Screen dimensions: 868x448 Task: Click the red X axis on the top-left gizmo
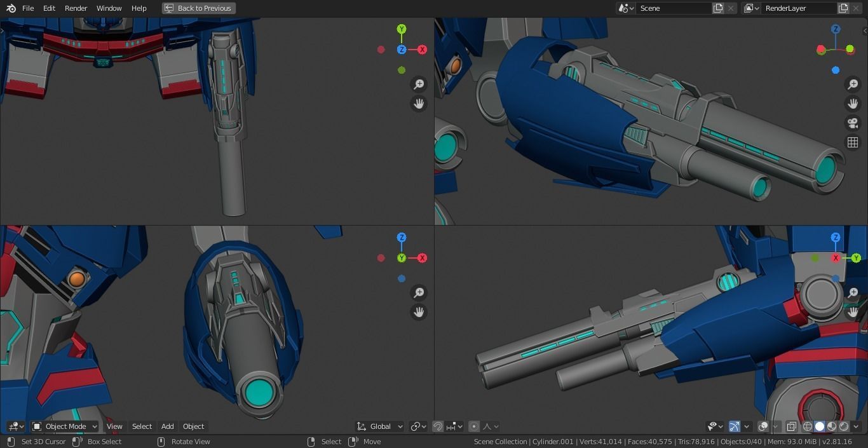click(x=422, y=50)
